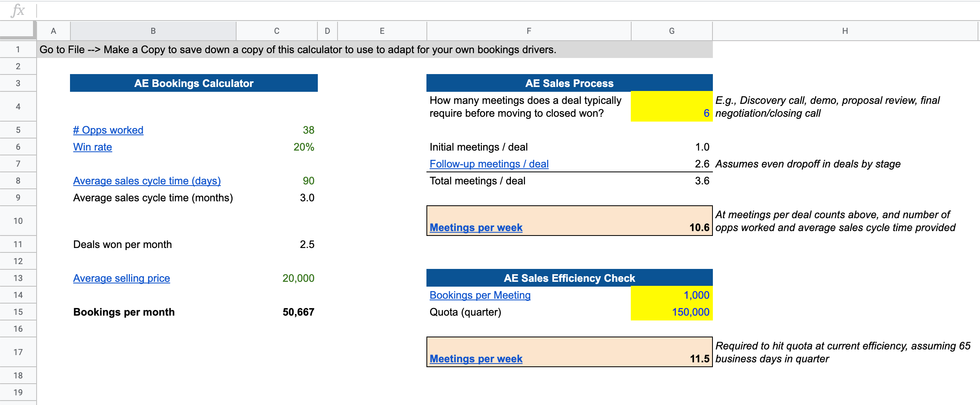Click the sales cycle days value 90

309,181
